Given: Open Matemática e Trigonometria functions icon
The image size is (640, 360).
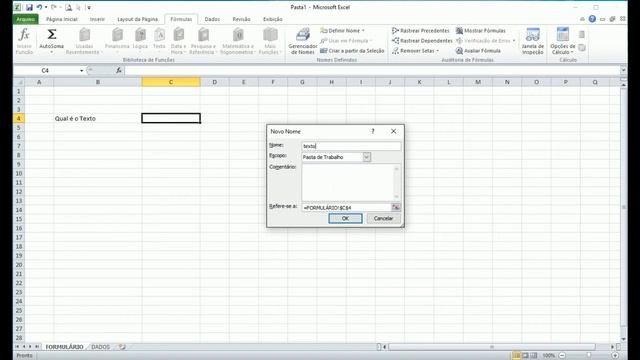Looking at the screenshot, I should click(x=238, y=35).
